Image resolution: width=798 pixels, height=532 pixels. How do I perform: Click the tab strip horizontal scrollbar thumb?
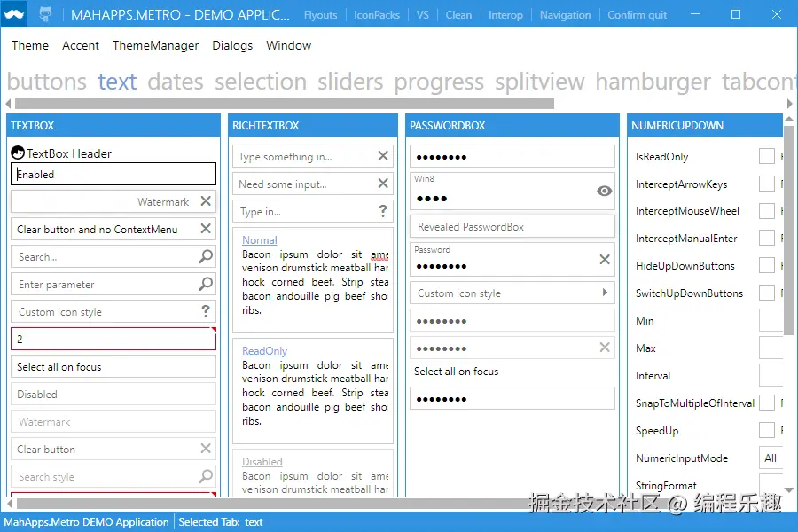coord(285,104)
